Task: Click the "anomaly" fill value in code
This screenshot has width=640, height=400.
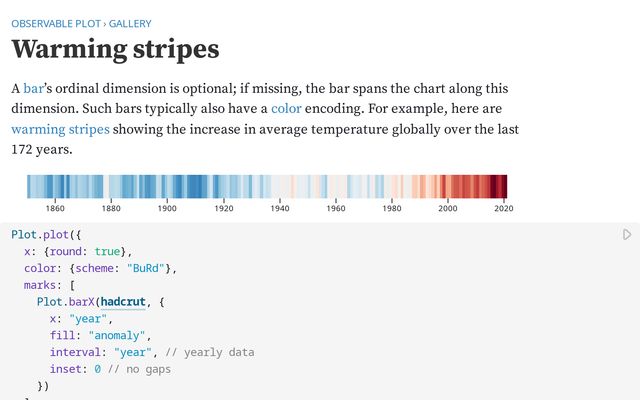Action: click(119, 335)
